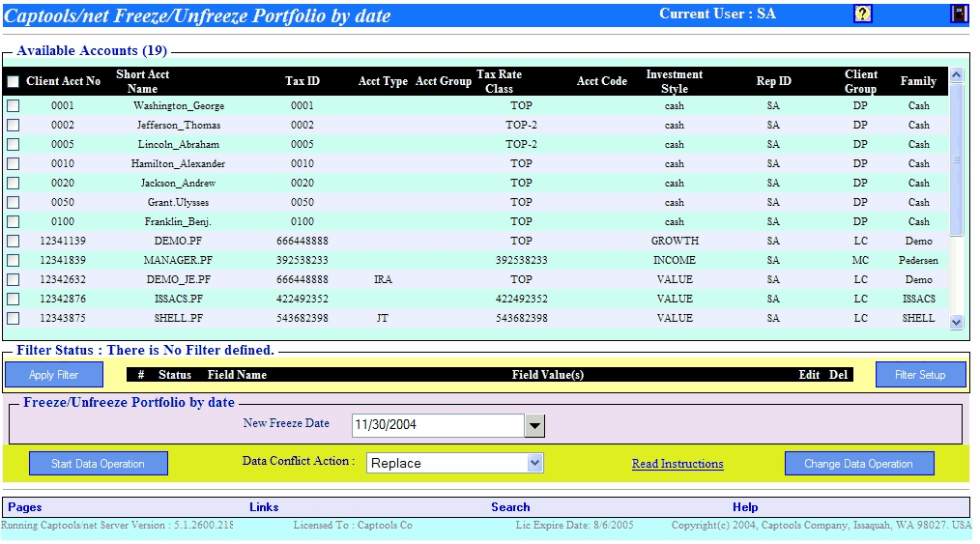The width and height of the screenshot is (980, 544).
Task: Check the select-all accounts header checkbox
Action: point(13,82)
